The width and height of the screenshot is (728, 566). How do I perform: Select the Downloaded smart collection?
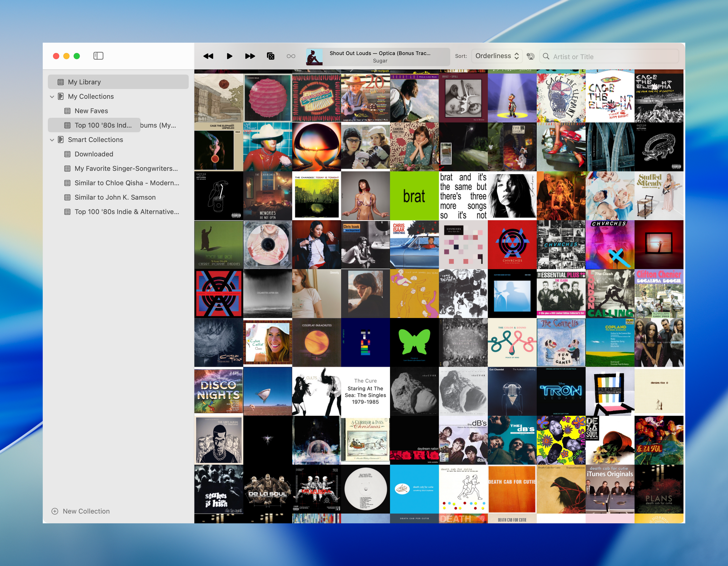tap(94, 154)
